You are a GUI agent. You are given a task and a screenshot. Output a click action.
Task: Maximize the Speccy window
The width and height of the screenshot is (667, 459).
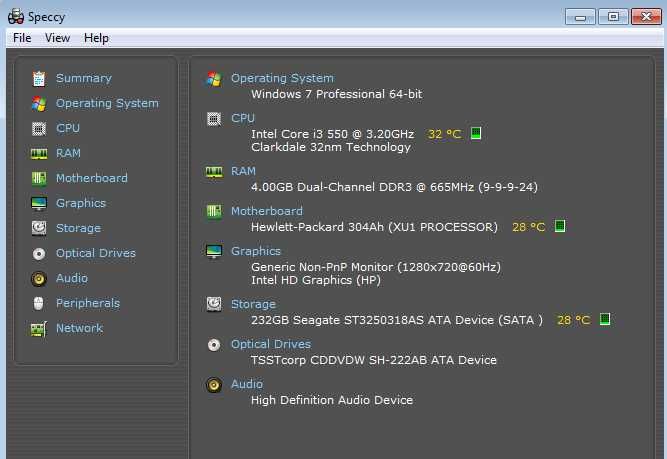tap(613, 17)
